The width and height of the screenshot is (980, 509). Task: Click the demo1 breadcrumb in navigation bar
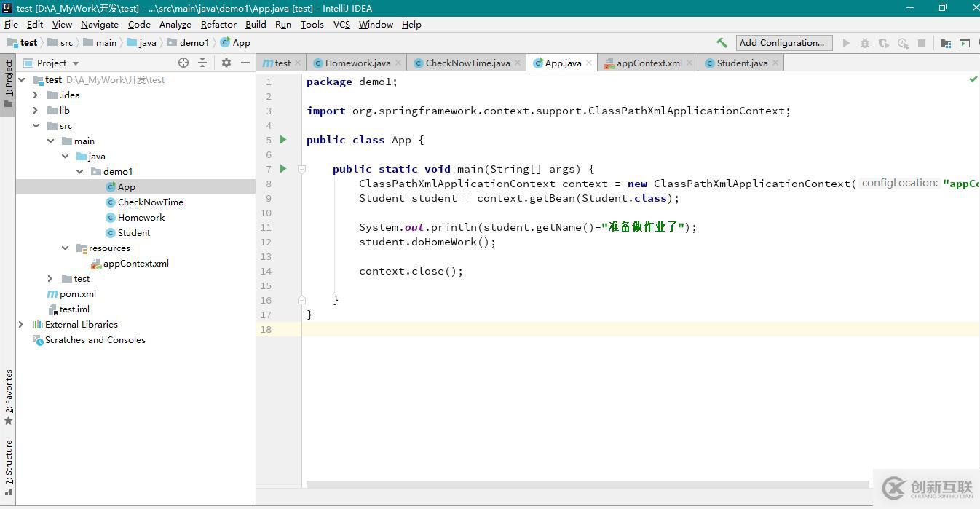[x=194, y=43]
